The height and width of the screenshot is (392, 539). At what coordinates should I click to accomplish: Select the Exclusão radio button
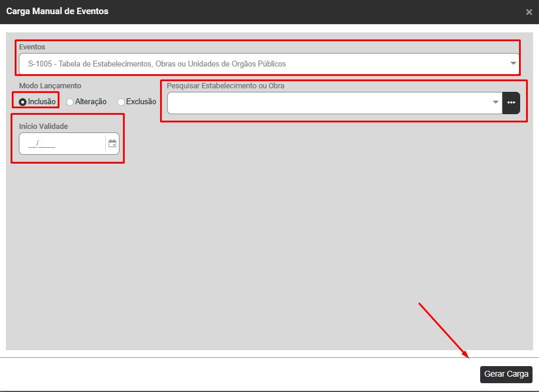pos(121,102)
